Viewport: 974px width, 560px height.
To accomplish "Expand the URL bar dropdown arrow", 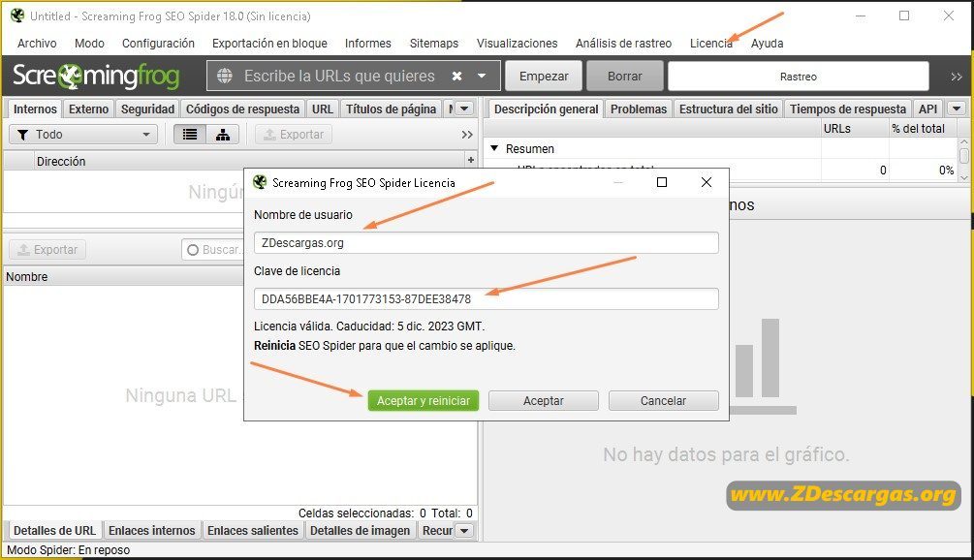I will 482,76.
